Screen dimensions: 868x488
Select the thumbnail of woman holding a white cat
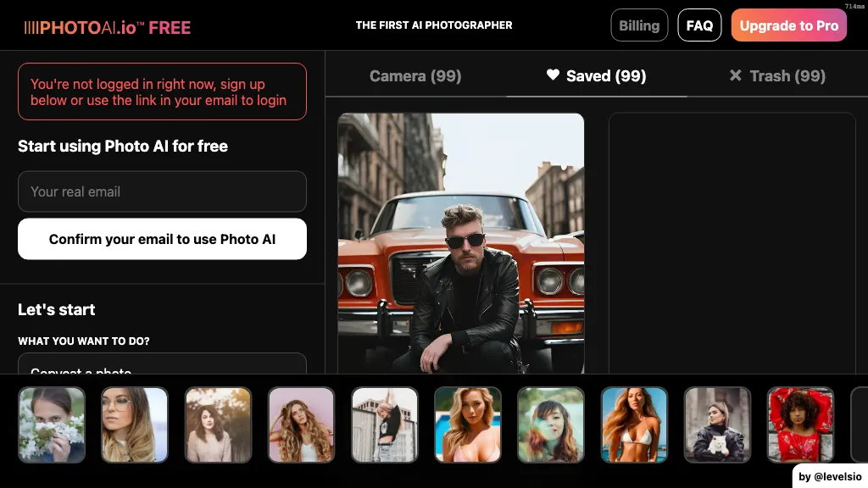(717, 424)
